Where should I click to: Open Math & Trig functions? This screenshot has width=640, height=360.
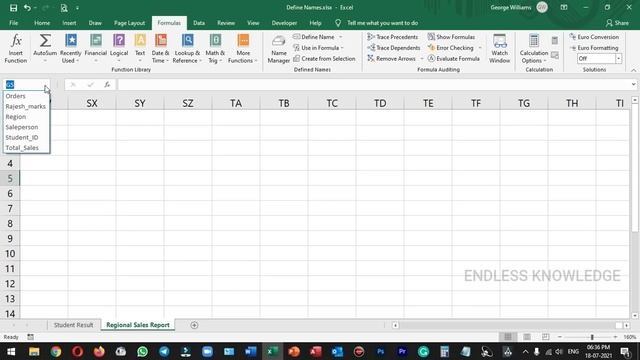[215, 48]
